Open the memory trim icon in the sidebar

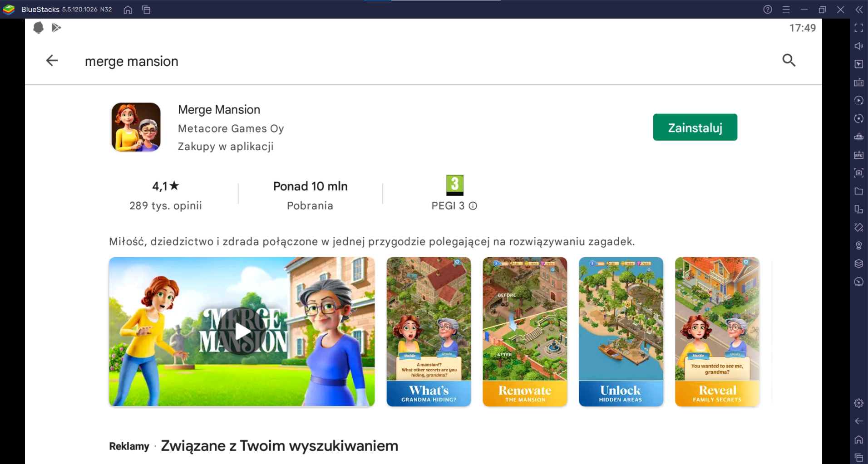(x=859, y=137)
